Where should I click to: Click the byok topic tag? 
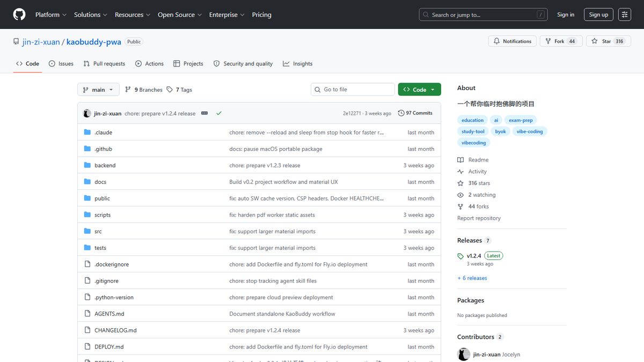[500, 131]
